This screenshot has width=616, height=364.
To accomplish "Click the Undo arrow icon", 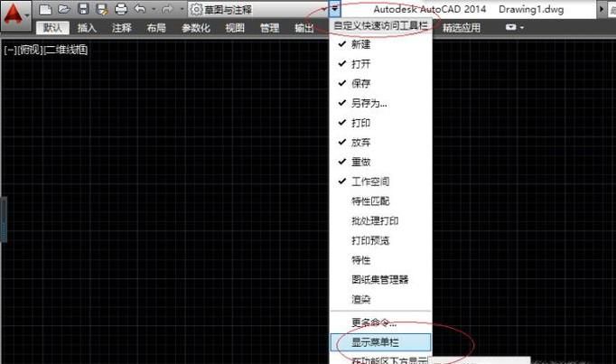I will coord(140,9).
